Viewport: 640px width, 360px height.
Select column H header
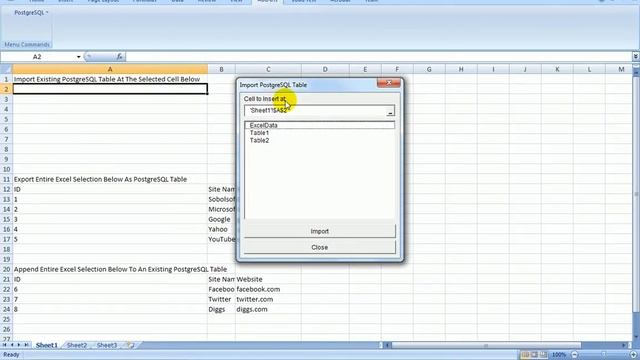[x=461, y=69]
